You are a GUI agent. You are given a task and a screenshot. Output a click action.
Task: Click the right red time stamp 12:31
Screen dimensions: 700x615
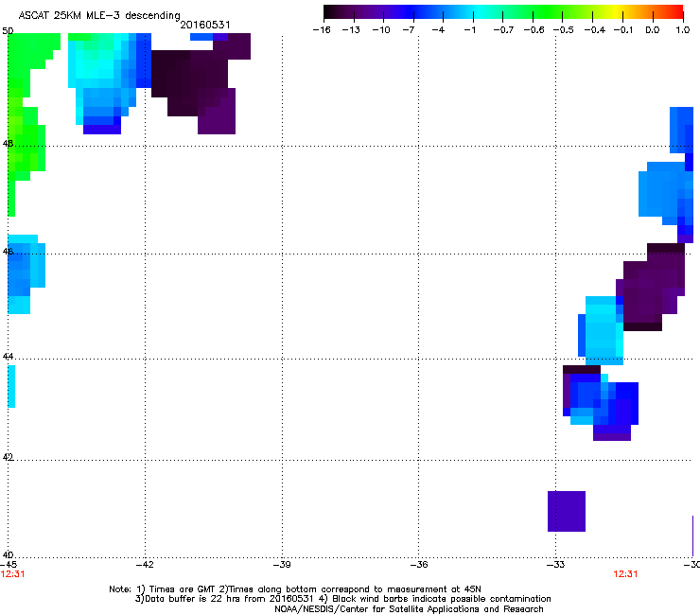[625, 574]
